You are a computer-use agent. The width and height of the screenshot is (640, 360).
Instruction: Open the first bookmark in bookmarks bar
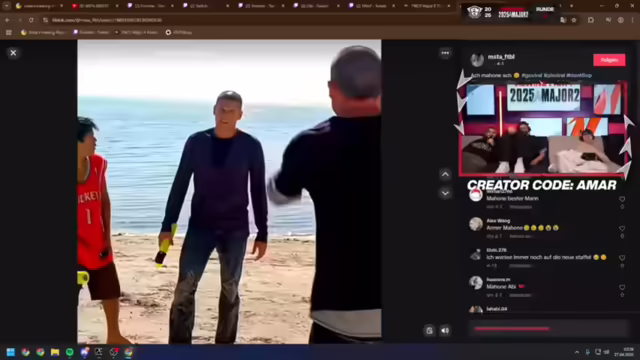44,32
